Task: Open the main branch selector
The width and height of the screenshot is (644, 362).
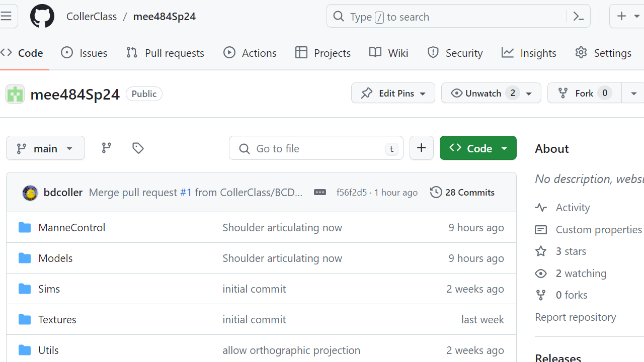Action: [45, 148]
